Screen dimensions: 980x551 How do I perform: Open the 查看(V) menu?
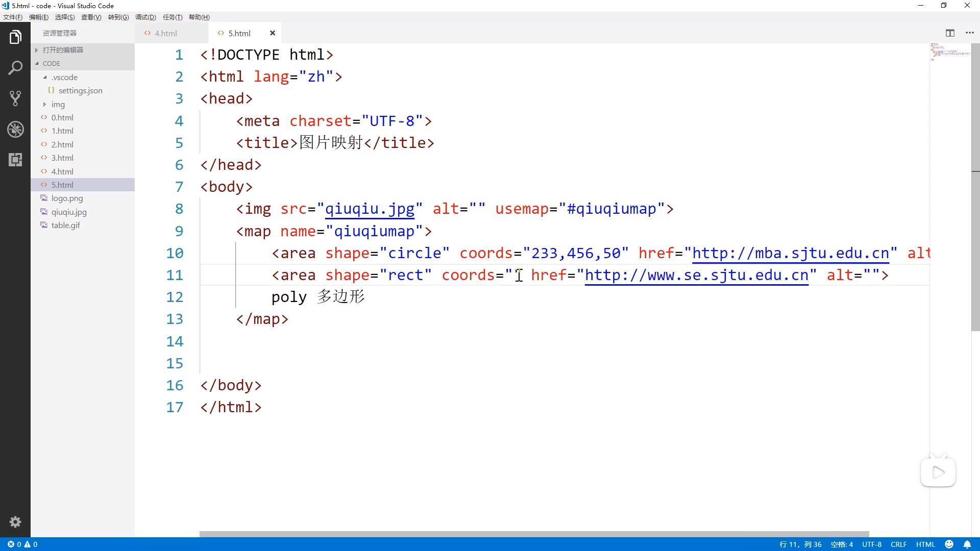[91, 17]
